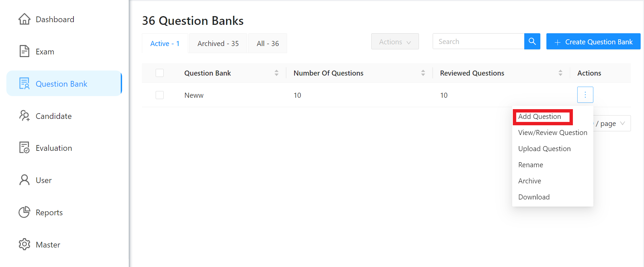The width and height of the screenshot is (644, 267).
Task: Click the Master gear icon
Action: [x=24, y=244]
